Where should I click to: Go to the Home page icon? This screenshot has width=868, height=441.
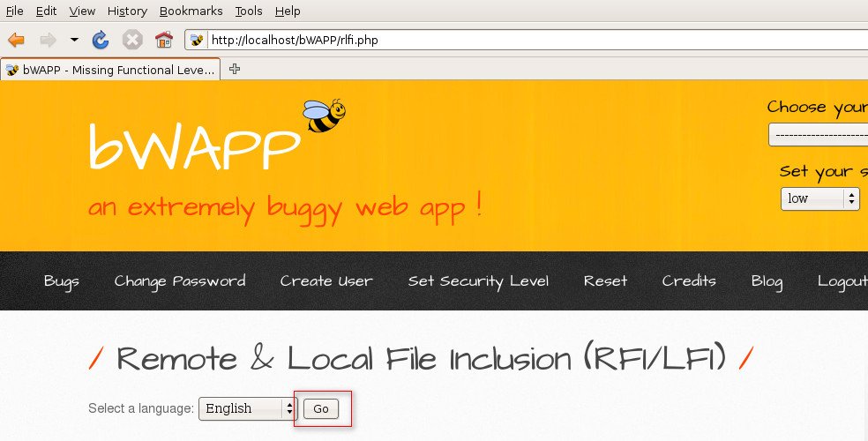tap(164, 40)
